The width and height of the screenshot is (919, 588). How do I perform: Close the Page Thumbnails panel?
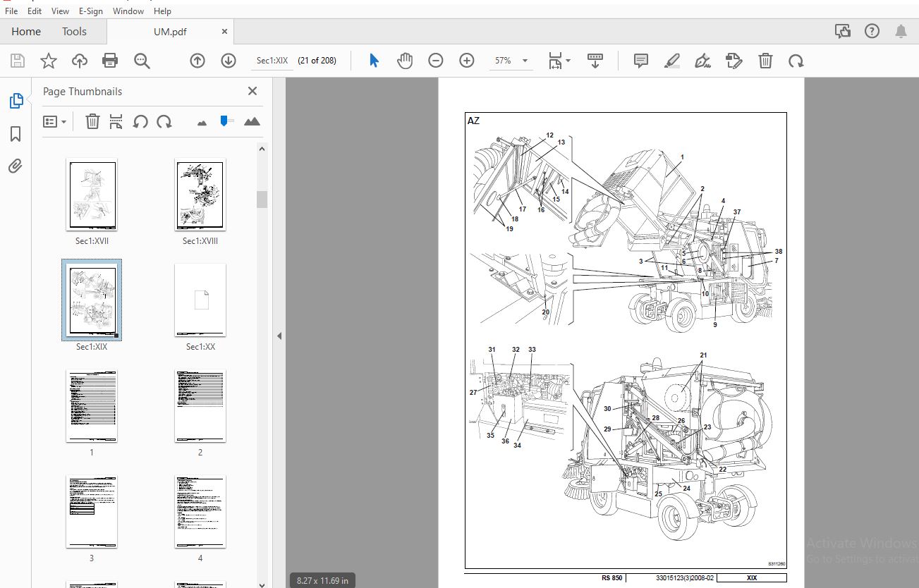[x=252, y=91]
